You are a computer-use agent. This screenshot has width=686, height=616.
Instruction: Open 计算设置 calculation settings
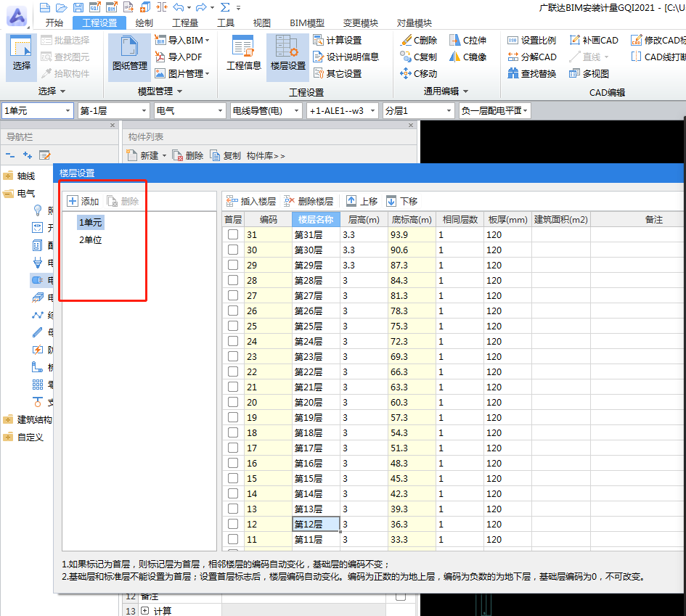tap(338, 40)
